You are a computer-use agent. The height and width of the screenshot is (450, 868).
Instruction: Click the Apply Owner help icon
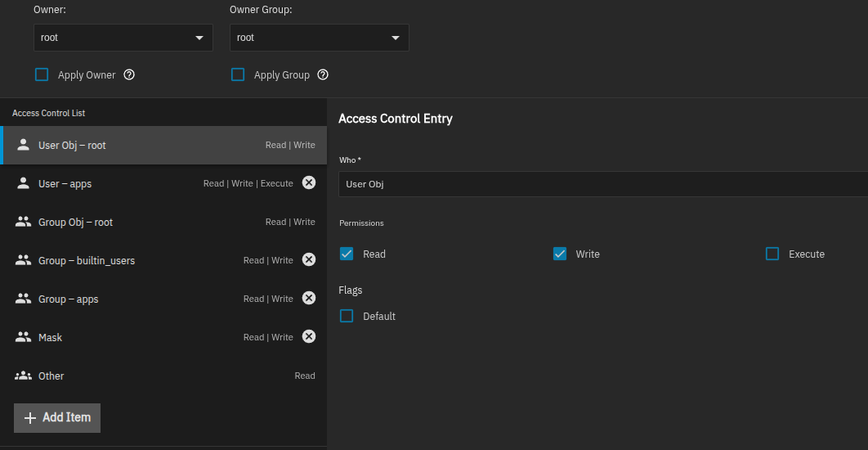[129, 74]
